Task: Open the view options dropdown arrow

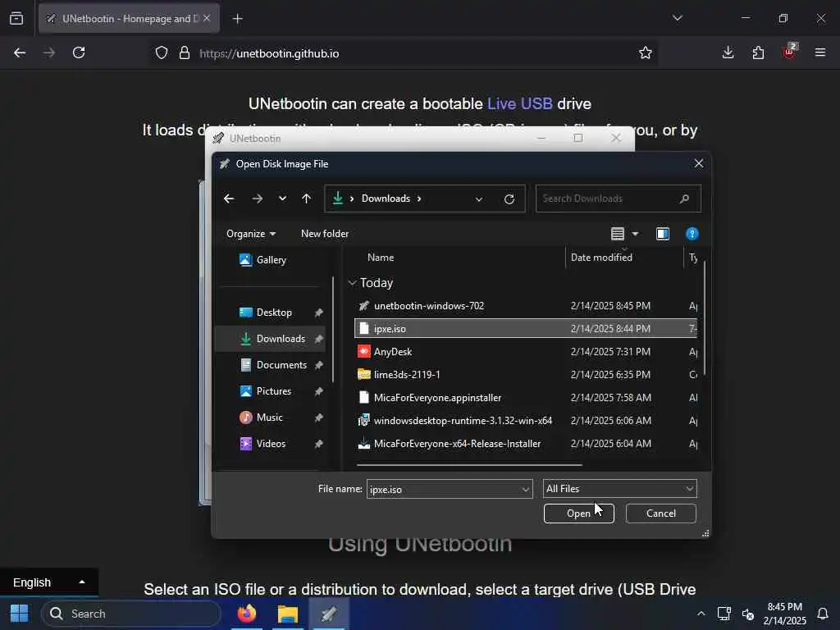Action: (x=636, y=234)
